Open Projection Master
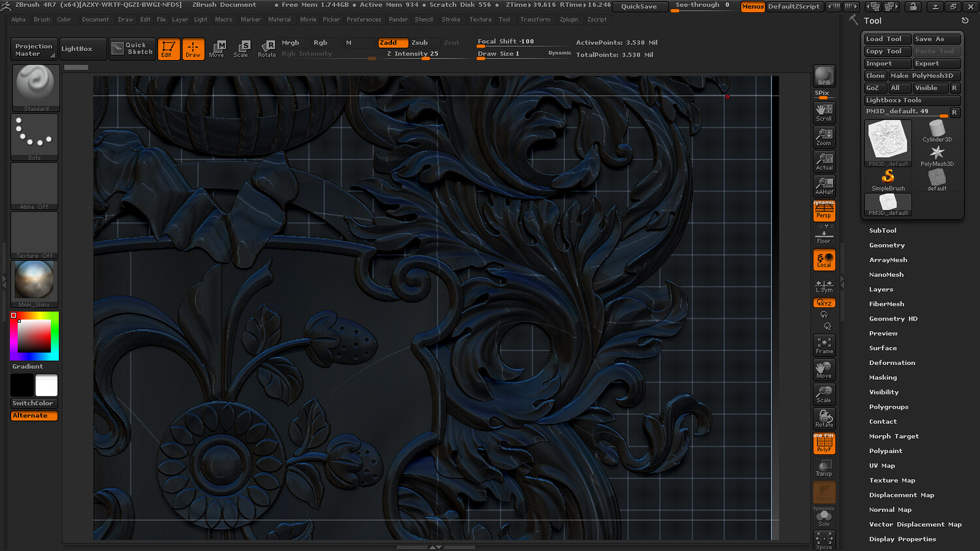The image size is (980, 551). (34, 50)
